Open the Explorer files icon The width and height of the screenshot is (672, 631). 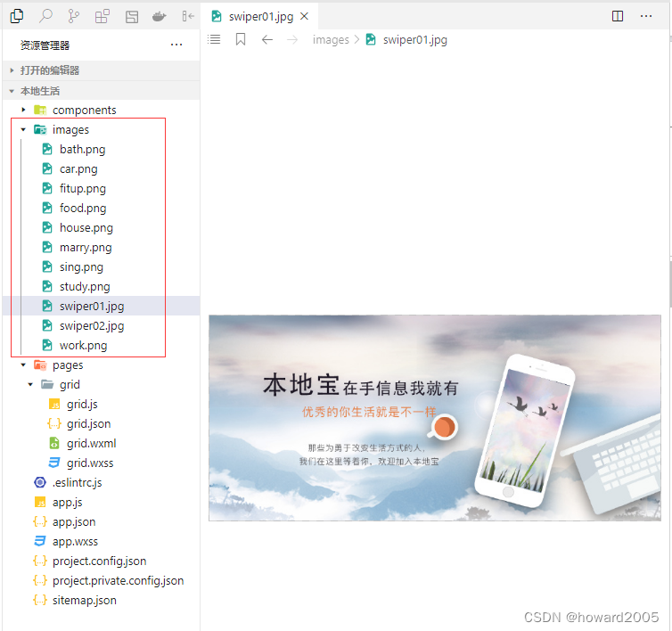coord(17,16)
